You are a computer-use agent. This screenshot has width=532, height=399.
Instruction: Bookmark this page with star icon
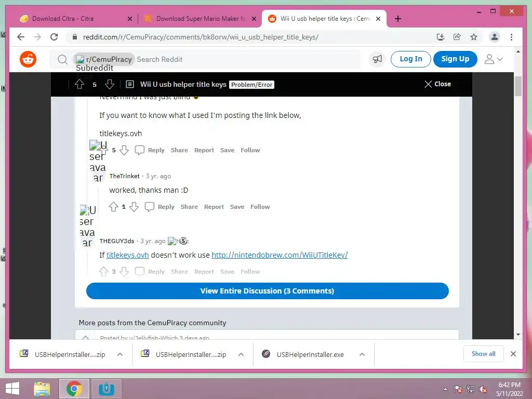click(x=474, y=37)
